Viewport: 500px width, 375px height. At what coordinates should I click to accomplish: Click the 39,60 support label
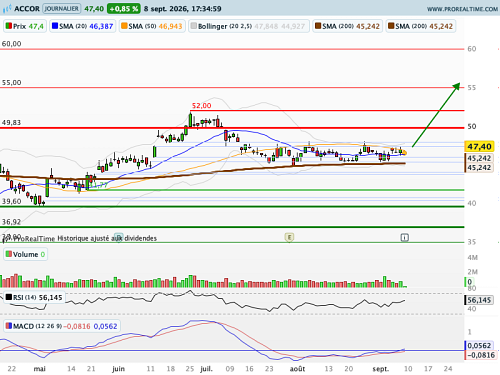(11, 201)
